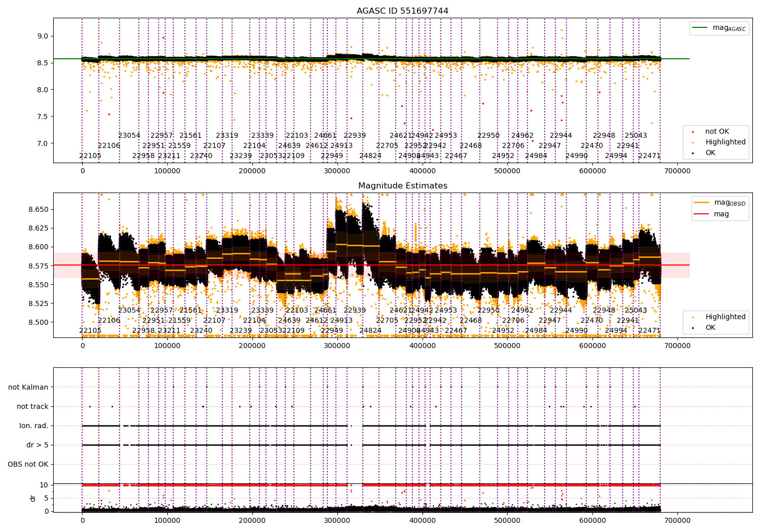Viewport: 760px width, 532px height.
Task: Select the mag OBSID legend entry in the middle panel
Action: 720,203
